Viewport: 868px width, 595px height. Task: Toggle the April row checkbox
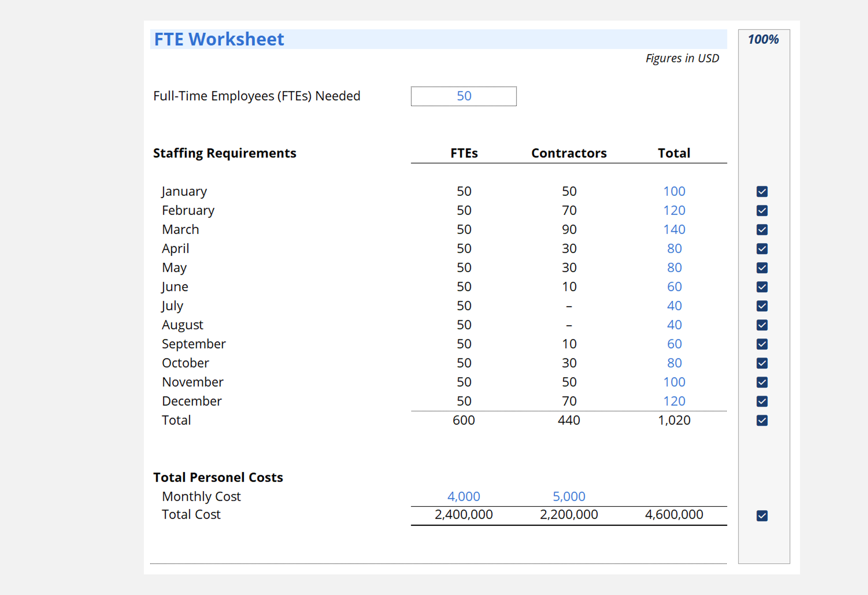762,248
